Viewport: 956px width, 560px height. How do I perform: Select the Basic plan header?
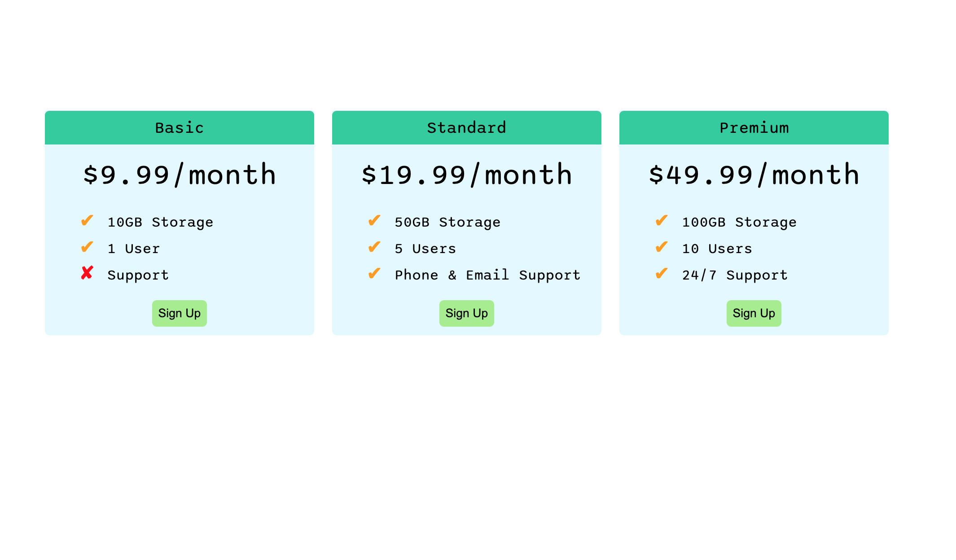[179, 127]
